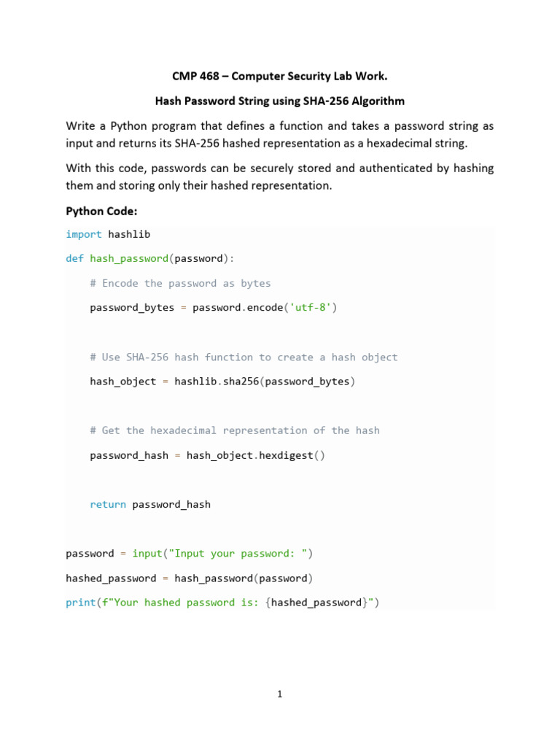The image size is (560, 747).
Task: Click the '# Encode the password as bytes' comment
Action: [180, 283]
